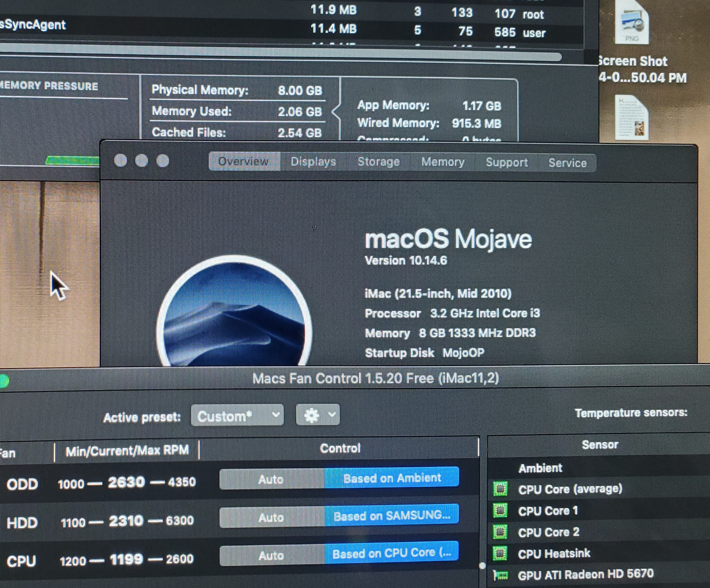The width and height of the screenshot is (710, 588).
Task: Set the CPU fan to Based on CPU Core
Action: 392,553
